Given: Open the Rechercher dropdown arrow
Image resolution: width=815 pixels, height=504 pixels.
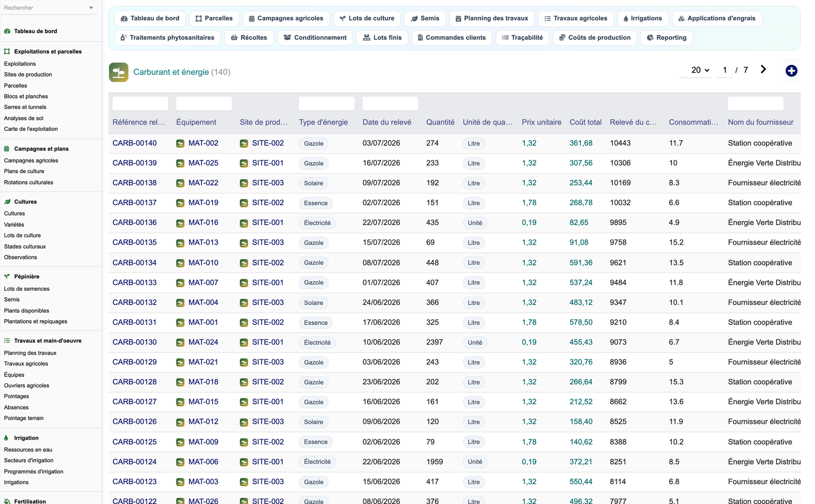Looking at the screenshot, I should pyautogui.click(x=91, y=8).
